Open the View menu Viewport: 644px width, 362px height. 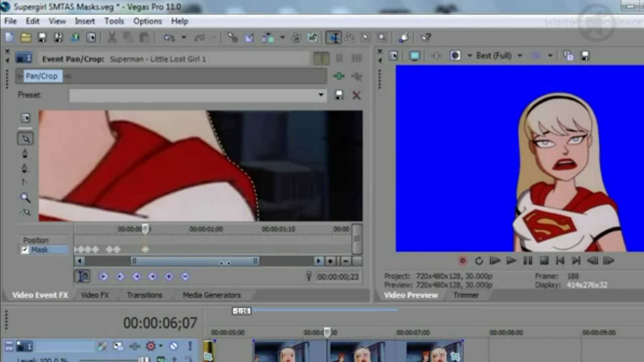(57, 21)
